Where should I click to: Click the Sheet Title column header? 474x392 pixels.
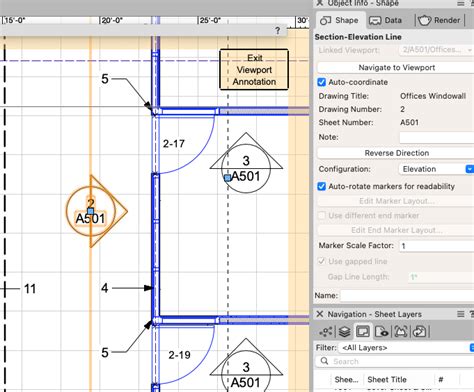tap(387, 380)
